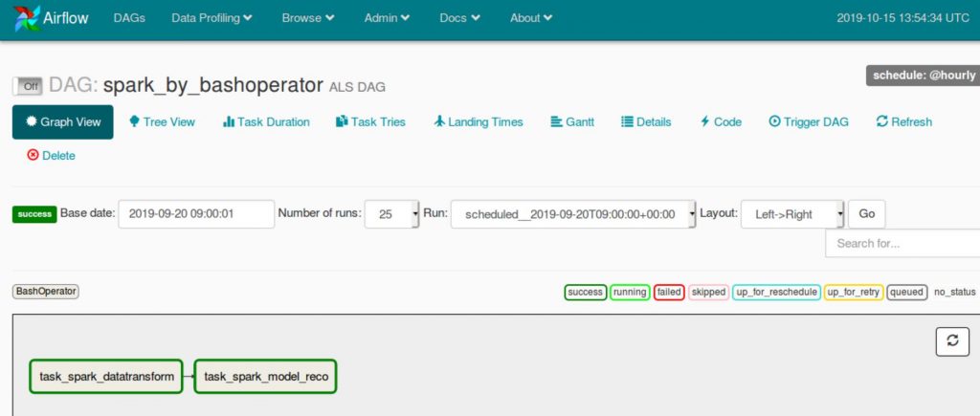The height and width of the screenshot is (416, 980).
Task: Open the Layout Left->Right dropdown
Action: point(792,214)
